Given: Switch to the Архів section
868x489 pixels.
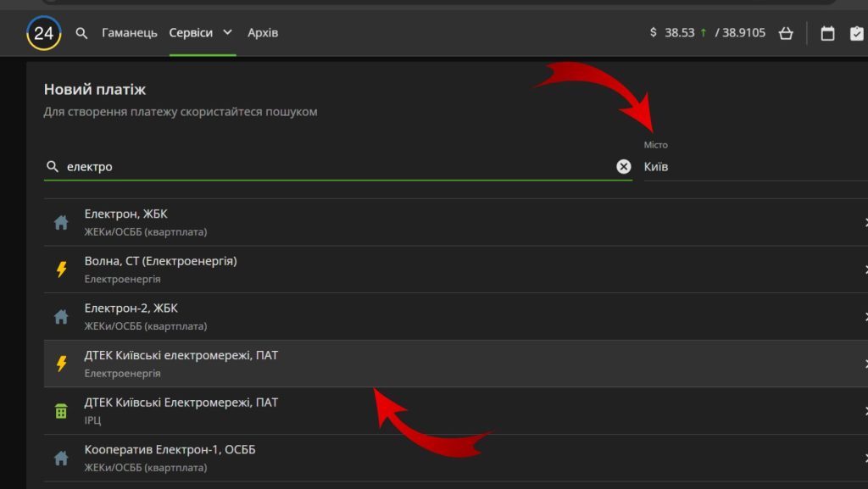Looking at the screenshot, I should (x=263, y=33).
